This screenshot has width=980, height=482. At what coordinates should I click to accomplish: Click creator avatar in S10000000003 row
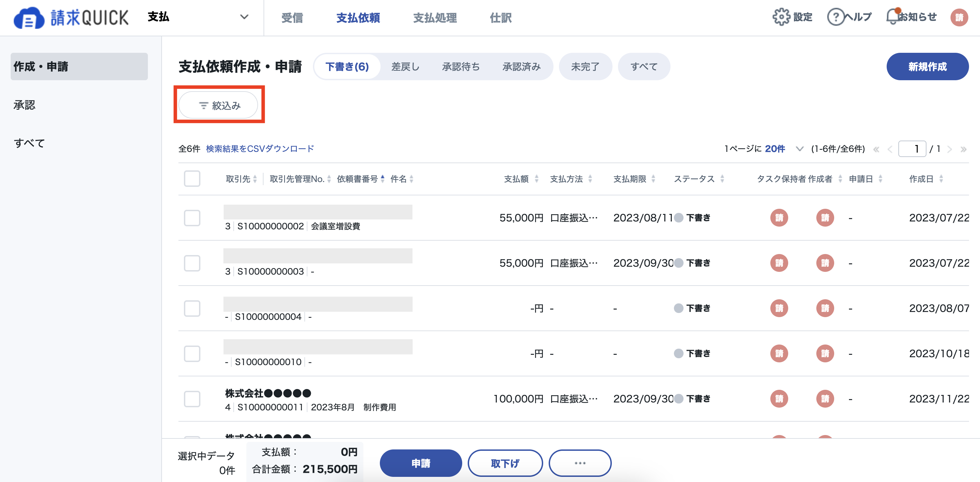tap(825, 263)
